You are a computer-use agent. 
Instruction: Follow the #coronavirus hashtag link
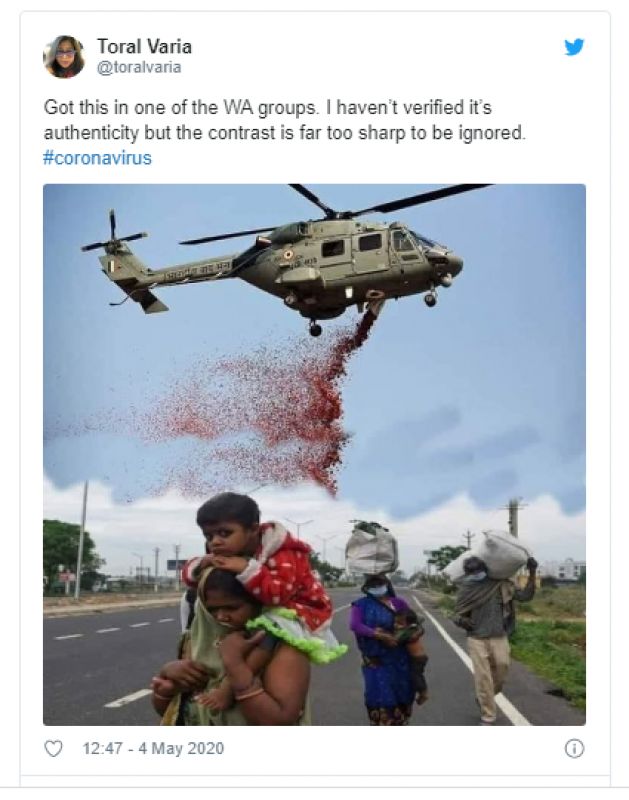coord(97,158)
